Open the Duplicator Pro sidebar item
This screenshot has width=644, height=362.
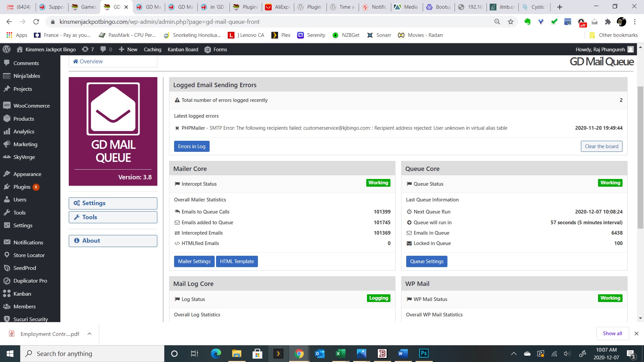[x=30, y=281]
